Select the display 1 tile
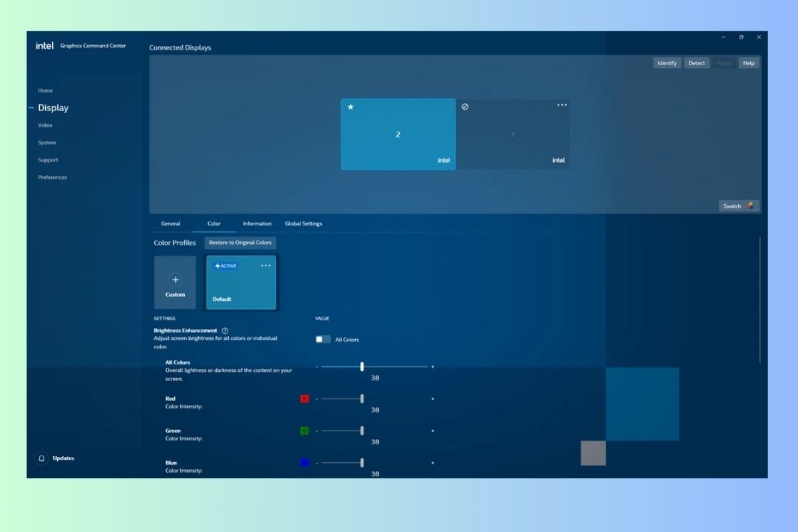The height and width of the screenshot is (532, 798). [x=513, y=134]
